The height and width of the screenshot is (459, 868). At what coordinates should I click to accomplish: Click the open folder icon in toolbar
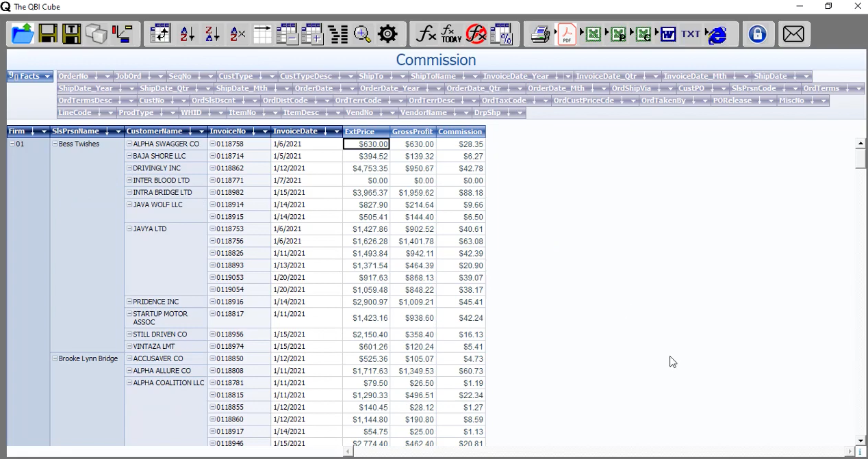tap(23, 34)
